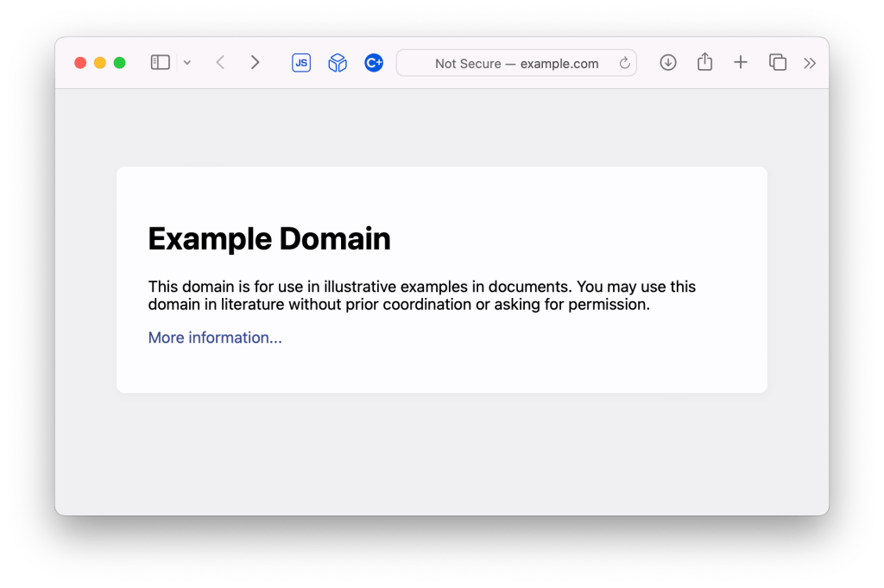The width and height of the screenshot is (884, 588).
Task: Open the More information link
Action: coord(214,337)
